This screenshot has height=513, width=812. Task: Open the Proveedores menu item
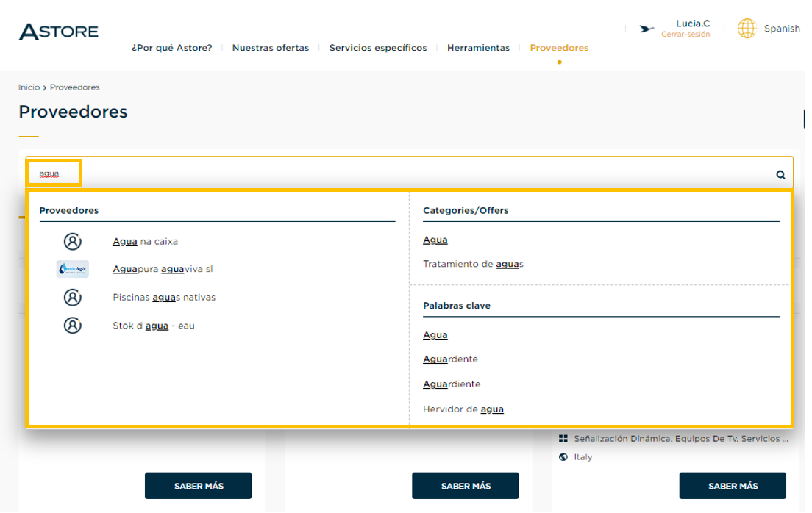pos(559,48)
